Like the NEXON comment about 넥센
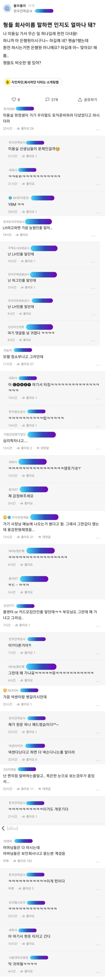Viewport: 106px width, 980px height. (24, 704)
